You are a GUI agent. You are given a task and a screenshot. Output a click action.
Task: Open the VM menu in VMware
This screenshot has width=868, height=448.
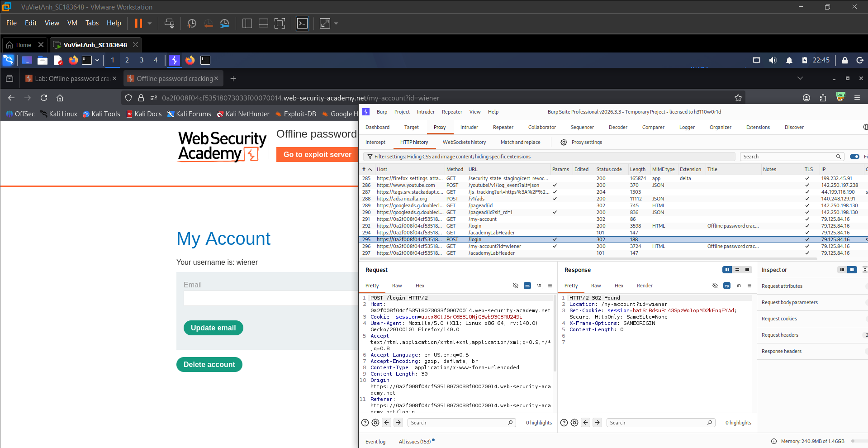click(72, 23)
